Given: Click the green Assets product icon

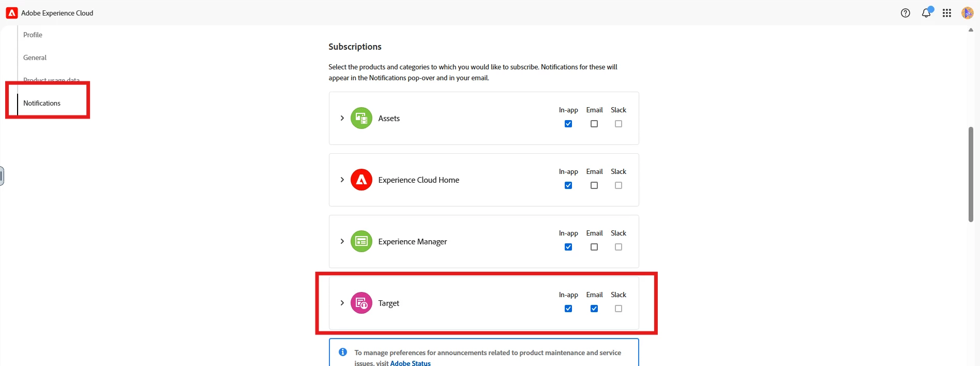Looking at the screenshot, I should pyautogui.click(x=361, y=118).
